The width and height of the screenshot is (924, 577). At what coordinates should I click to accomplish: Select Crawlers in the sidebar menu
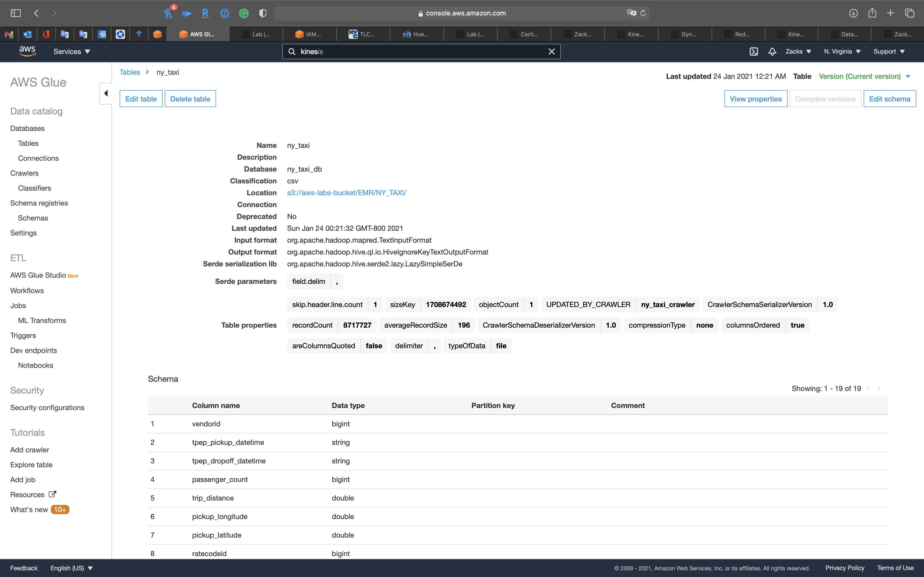24,173
